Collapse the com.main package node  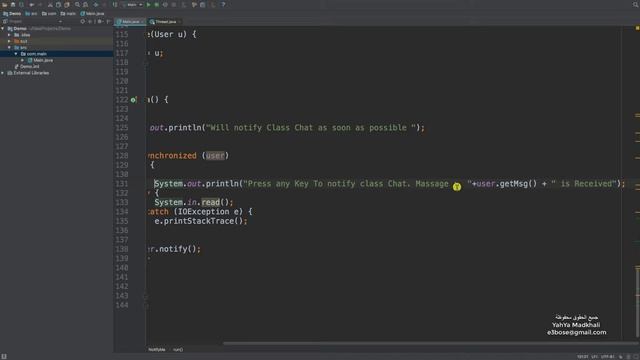tap(16, 54)
